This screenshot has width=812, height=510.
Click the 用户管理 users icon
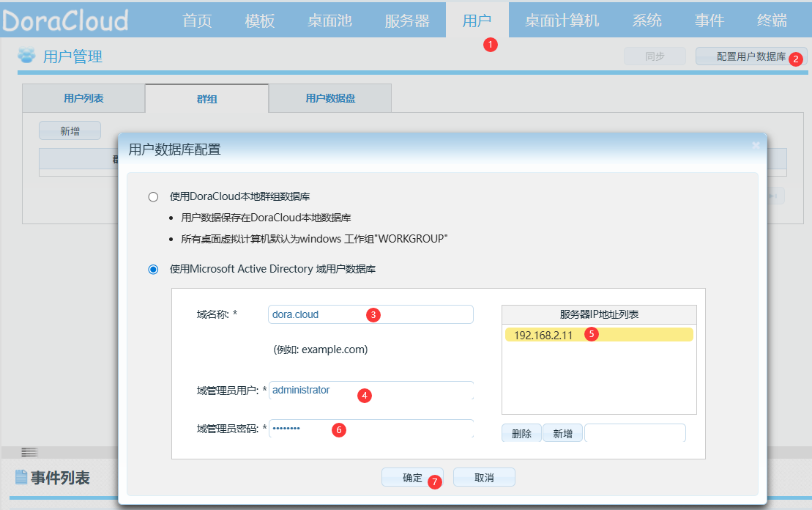tap(26, 56)
